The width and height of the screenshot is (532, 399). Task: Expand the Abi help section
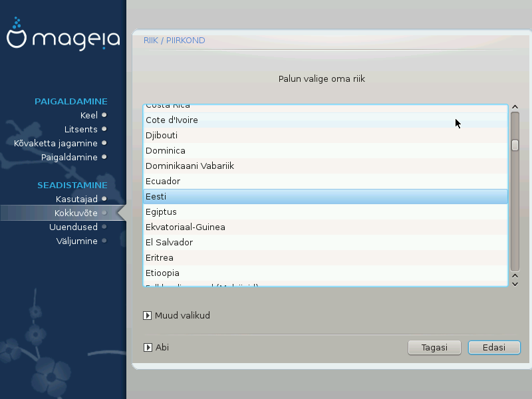click(x=147, y=347)
